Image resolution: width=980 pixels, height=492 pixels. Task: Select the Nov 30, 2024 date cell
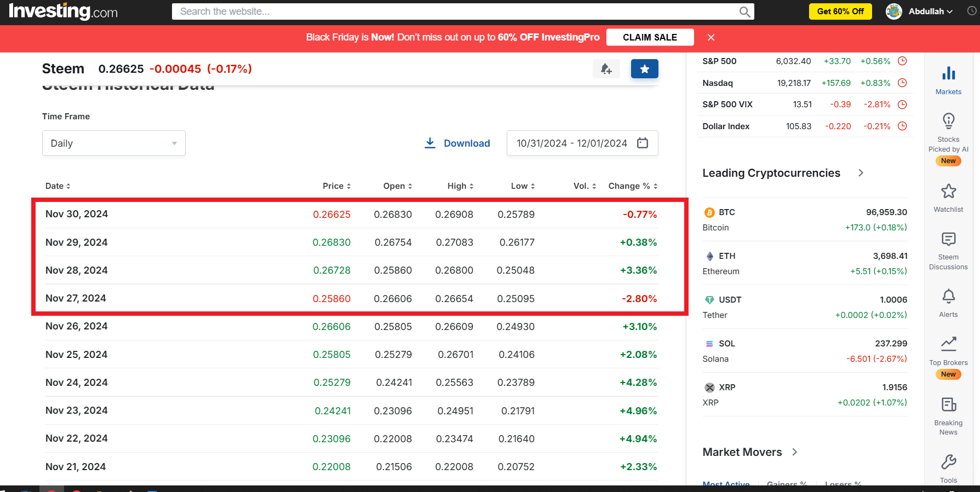tap(77, 214)
